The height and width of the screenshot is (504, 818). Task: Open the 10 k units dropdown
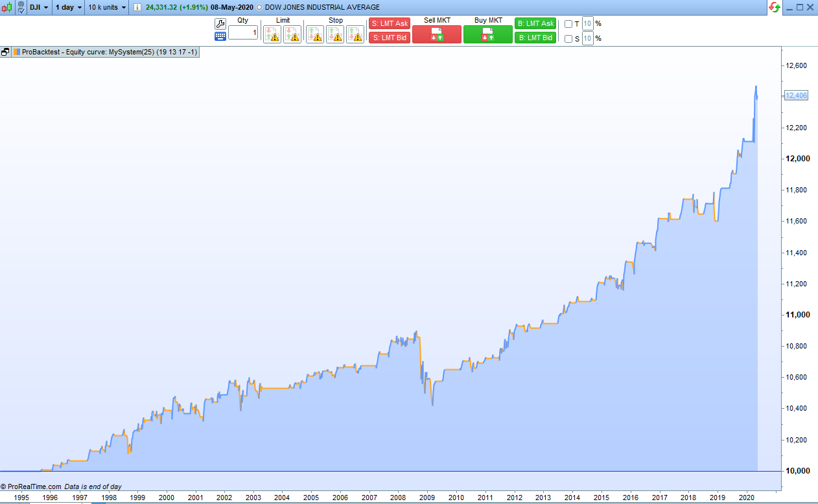[x=107, y=7]
